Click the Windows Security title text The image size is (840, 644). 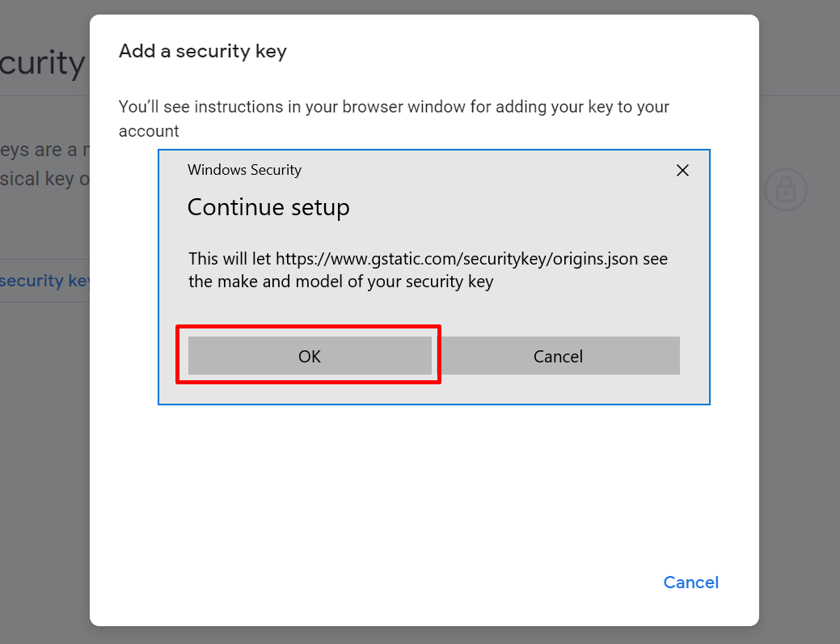click(x=244, y=170)
